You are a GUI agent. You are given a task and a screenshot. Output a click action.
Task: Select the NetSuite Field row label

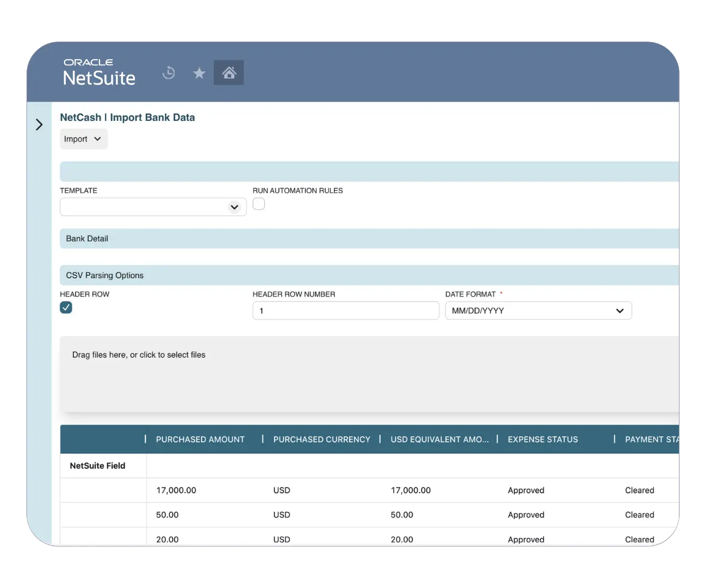pos(98,466)
